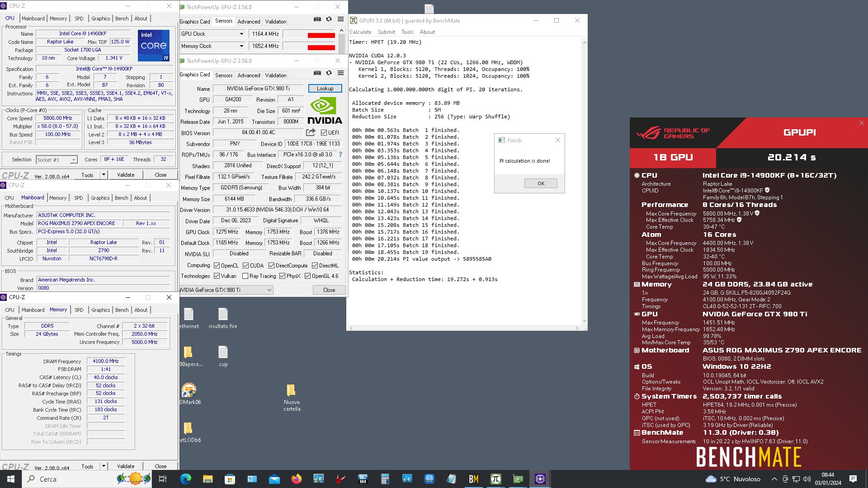Toggle the UEFI checkbox in GPU-Z
This screenshot has height=488, width=868.
tap(324, 133)
